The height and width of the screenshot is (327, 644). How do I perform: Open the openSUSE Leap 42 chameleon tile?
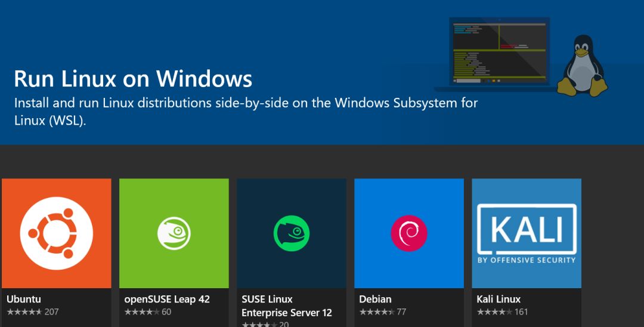click(x=174, y=233)
